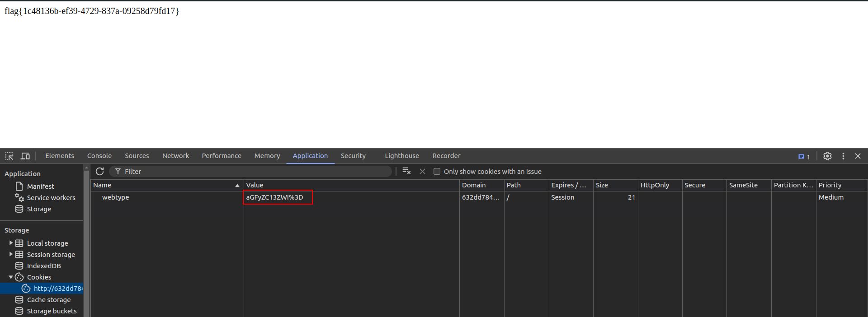
Task: Collapse the Cookies tree node
Action: tap(11, 277)
